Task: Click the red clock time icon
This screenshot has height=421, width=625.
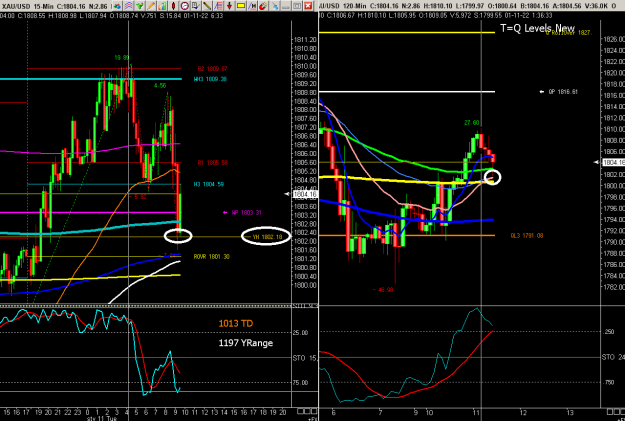Action: pos(185,6)
